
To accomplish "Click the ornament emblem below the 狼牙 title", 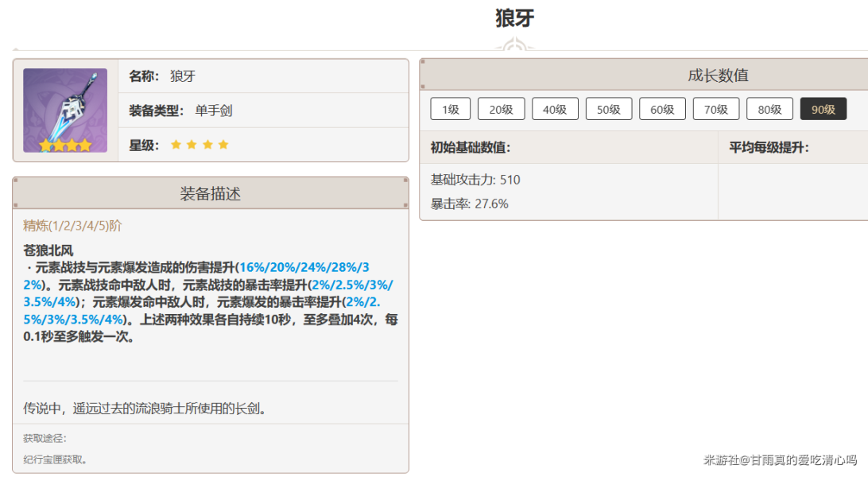I will point(514,46).
